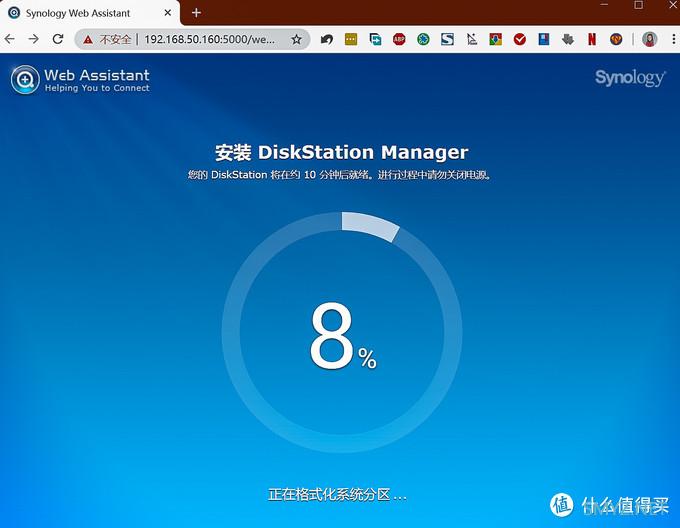The width and height of the screenshot is (680, 528).
Task: Click the not-secure warning triangle icon
Action: (x=88, y=40)
